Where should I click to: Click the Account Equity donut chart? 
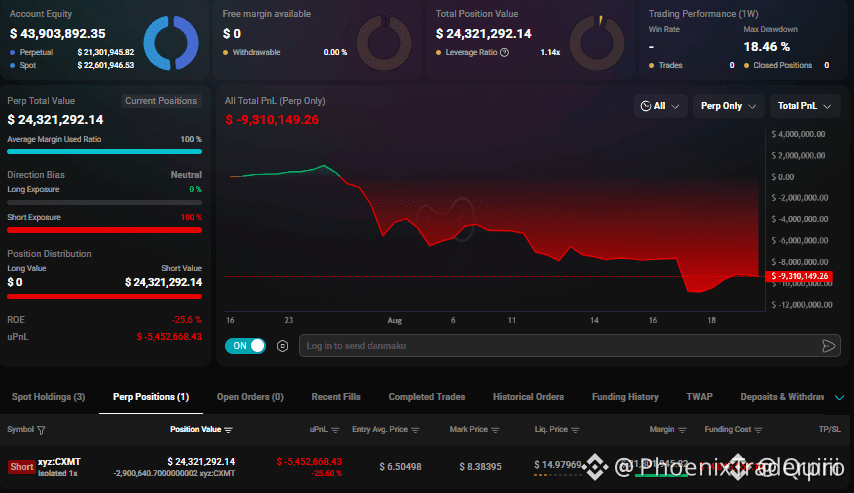pos(171,43)
